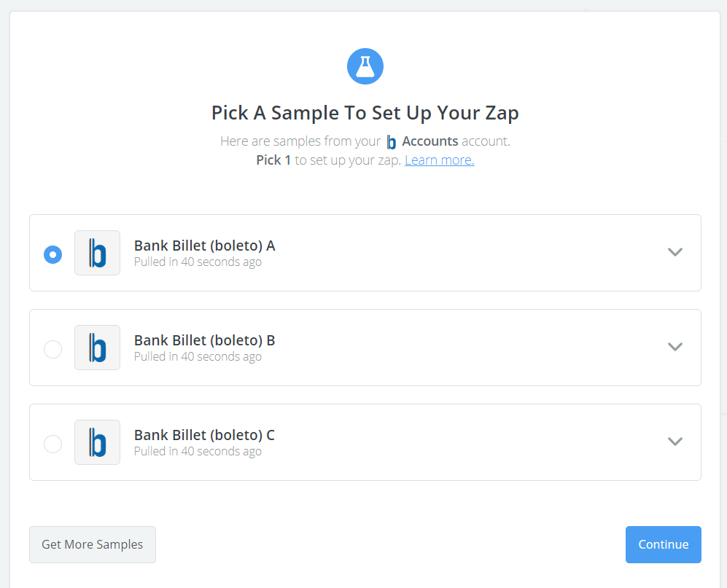
Task: Click the Bank Billet (boleto) A title
Action: pyautogui.click(x=204, y=246)
